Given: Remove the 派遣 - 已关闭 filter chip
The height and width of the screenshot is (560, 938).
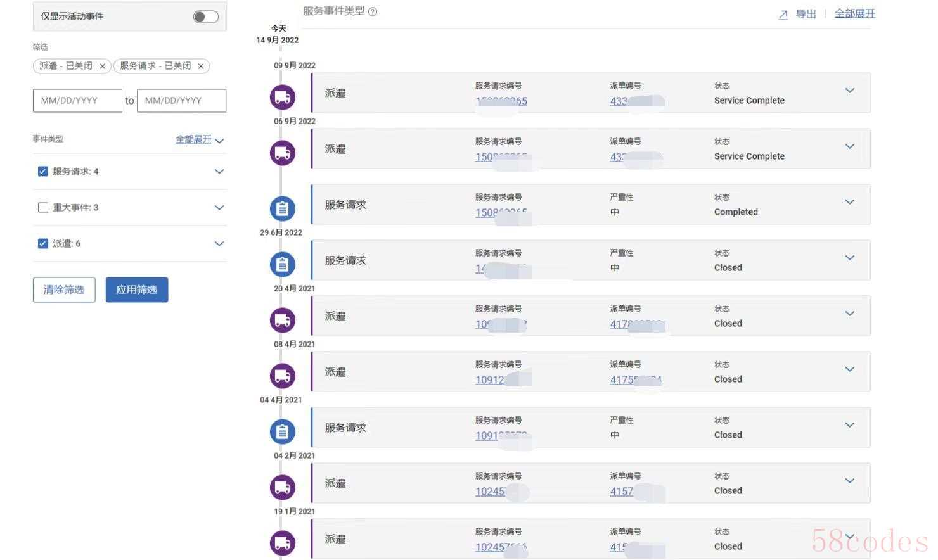Looking at the screenshot, I should coord(102,66).
